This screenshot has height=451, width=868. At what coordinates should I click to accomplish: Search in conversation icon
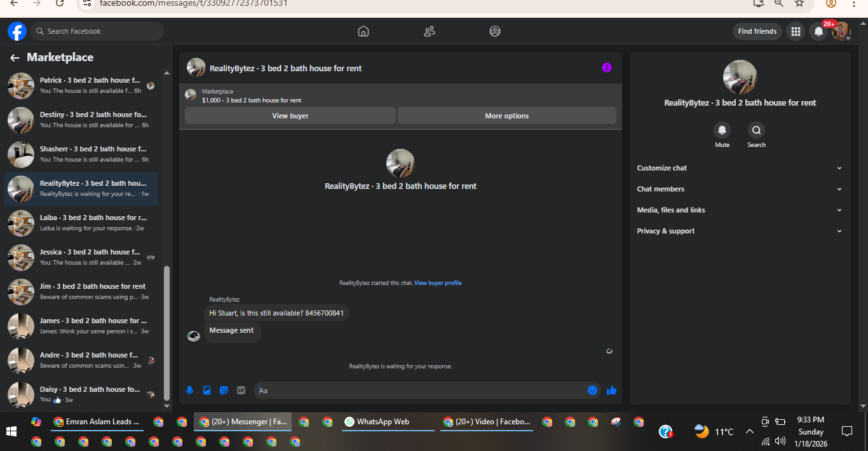(x=756, y=130)
